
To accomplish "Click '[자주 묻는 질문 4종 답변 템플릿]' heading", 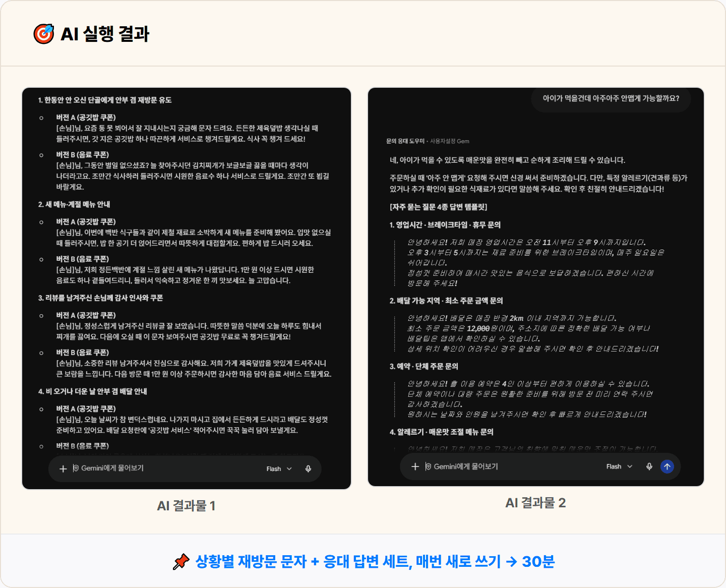I will click(x=438, y=207).
